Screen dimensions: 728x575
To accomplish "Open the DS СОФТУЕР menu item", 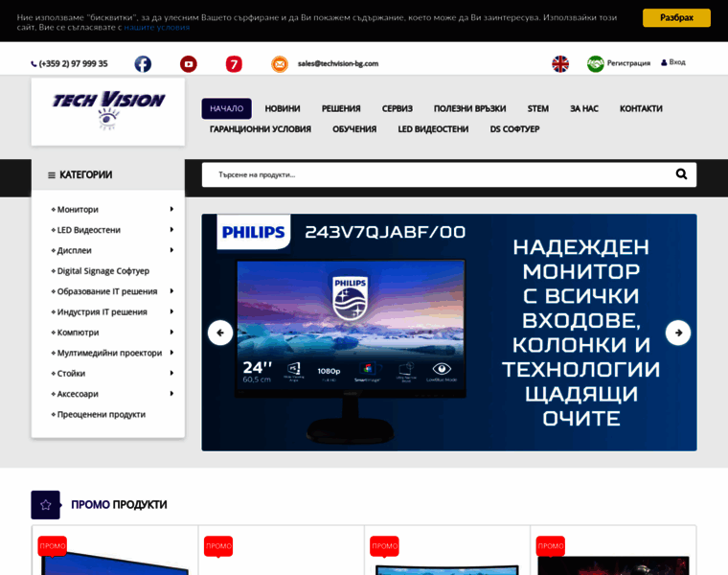I will (514, 129).
